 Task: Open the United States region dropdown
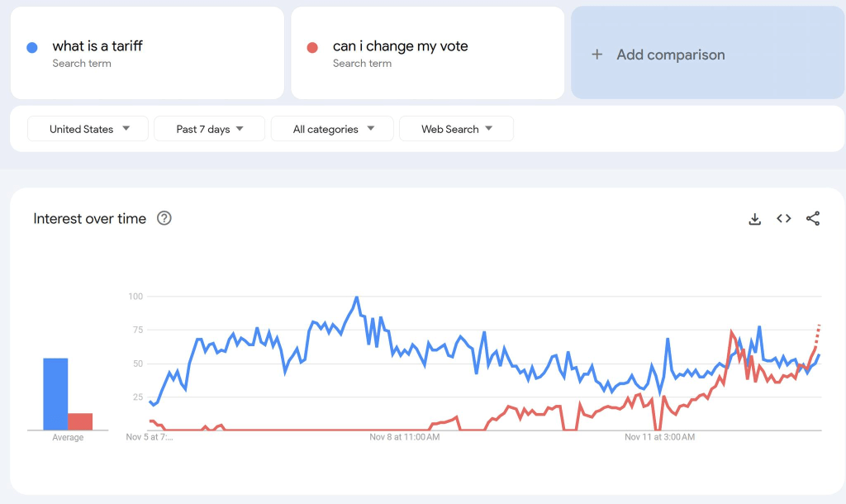coord(88,129)
